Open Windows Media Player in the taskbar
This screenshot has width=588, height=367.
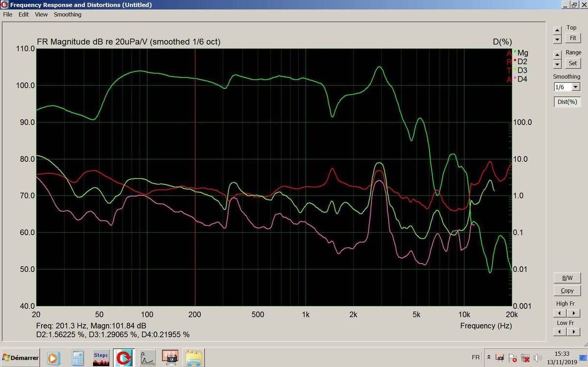pyautogui.click(x=53, y=358)
